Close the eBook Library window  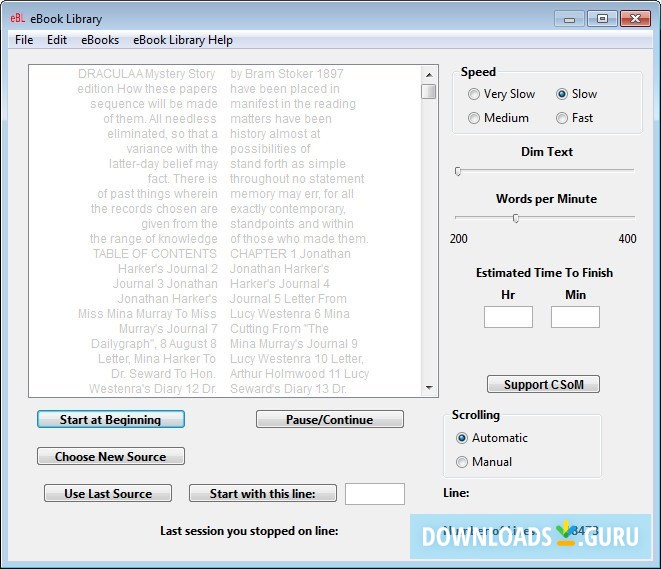(x=635, y=19)
